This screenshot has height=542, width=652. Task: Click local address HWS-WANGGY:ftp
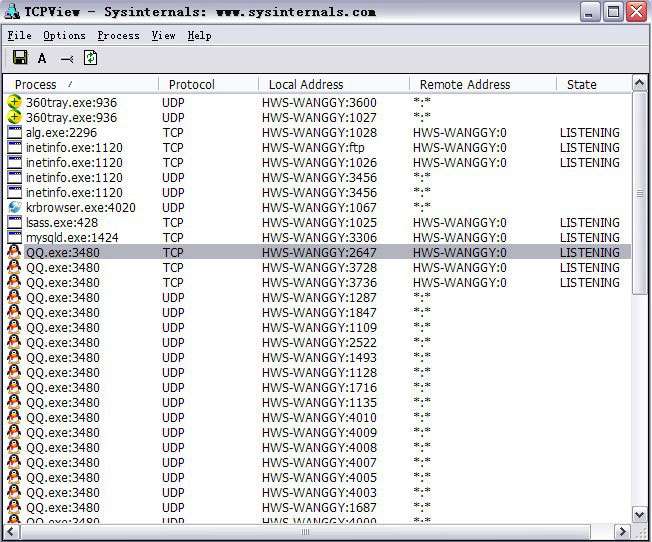coord(313,148)
